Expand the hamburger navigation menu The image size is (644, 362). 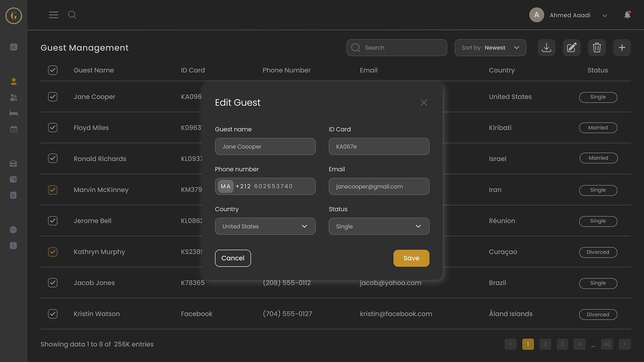[53, 15]
